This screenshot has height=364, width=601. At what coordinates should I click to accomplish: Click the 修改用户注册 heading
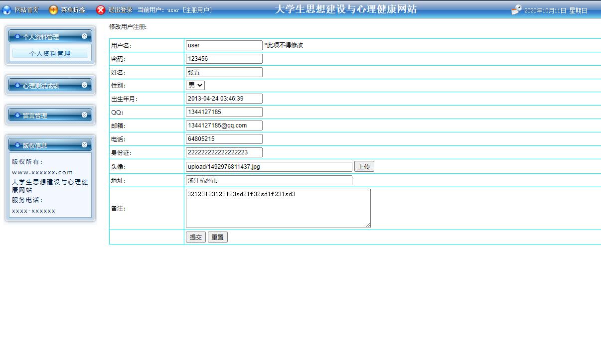click(128, 26)
